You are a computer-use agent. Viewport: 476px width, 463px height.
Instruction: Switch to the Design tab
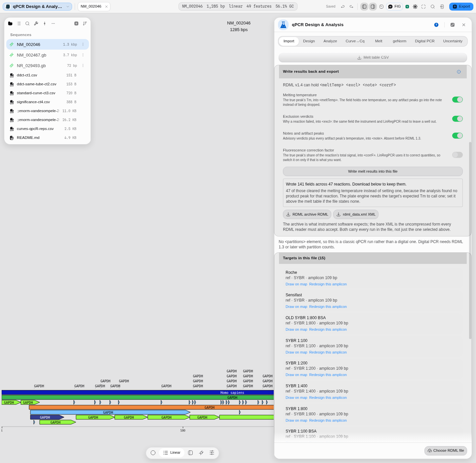point(309,41)
